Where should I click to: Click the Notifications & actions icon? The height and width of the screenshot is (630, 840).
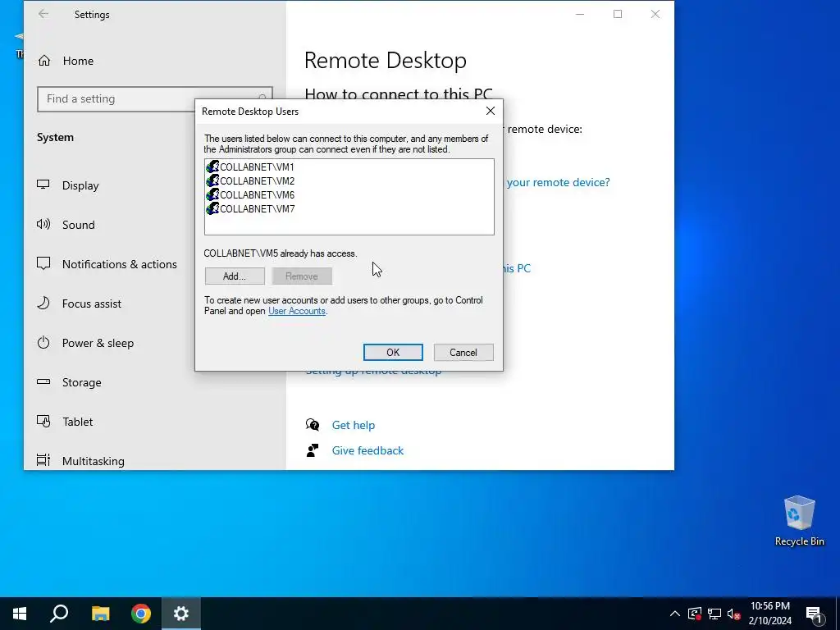click(x=43, y=263)
